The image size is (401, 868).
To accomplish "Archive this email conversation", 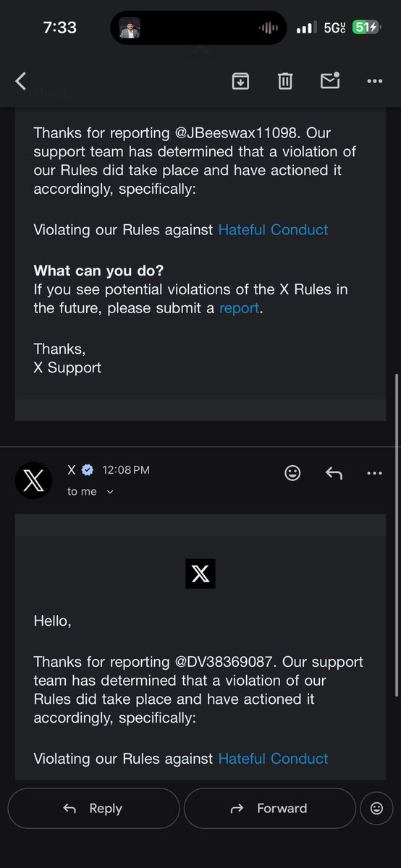I will coord(240,81).
